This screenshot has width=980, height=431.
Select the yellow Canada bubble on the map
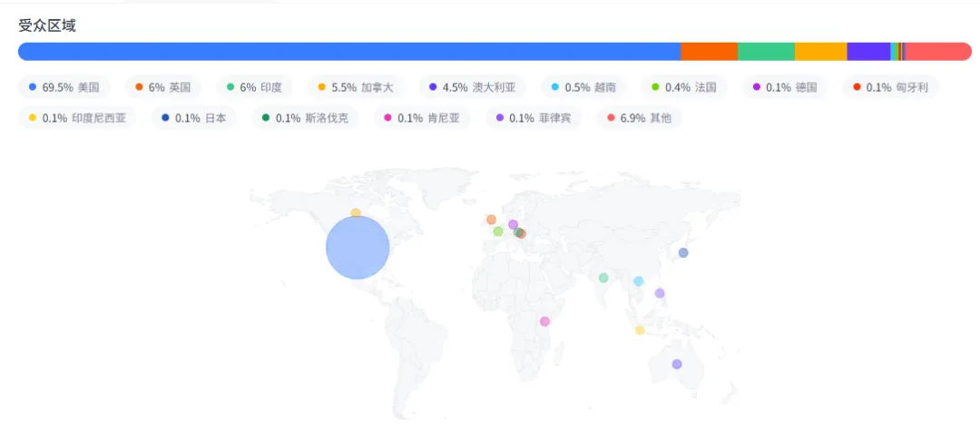point(356,213)
